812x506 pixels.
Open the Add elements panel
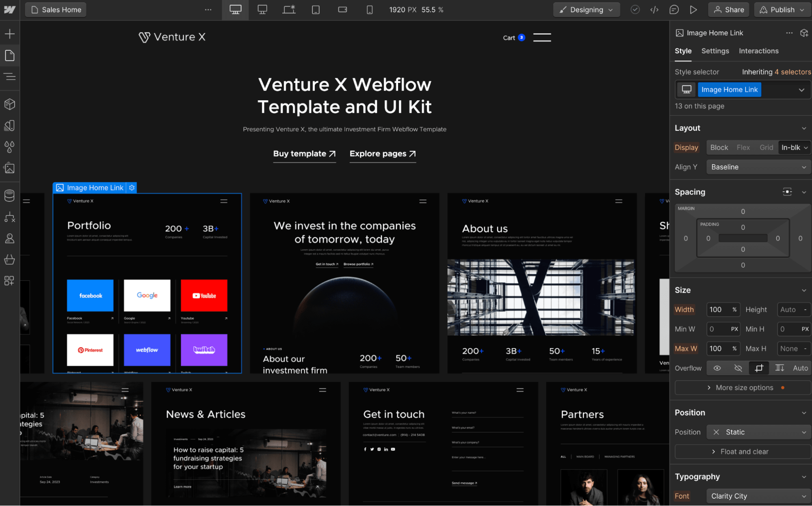click(x=10, y=34)
